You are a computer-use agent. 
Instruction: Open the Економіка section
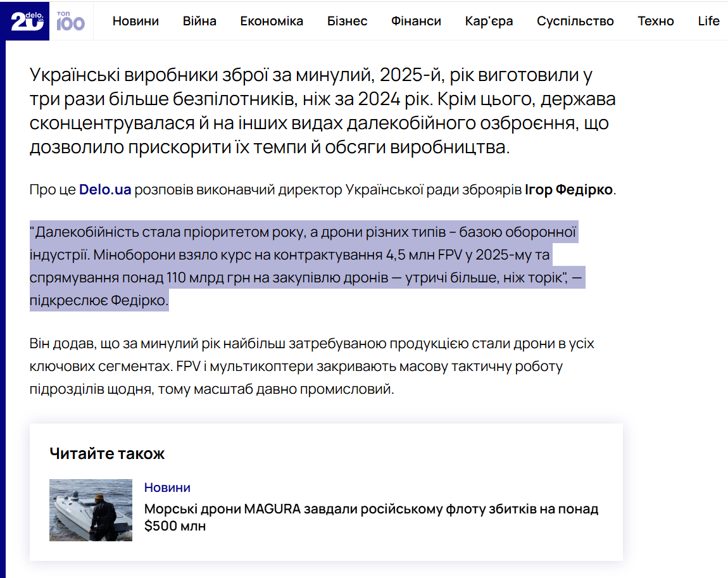pyautogui.click(x=272, y=20)
